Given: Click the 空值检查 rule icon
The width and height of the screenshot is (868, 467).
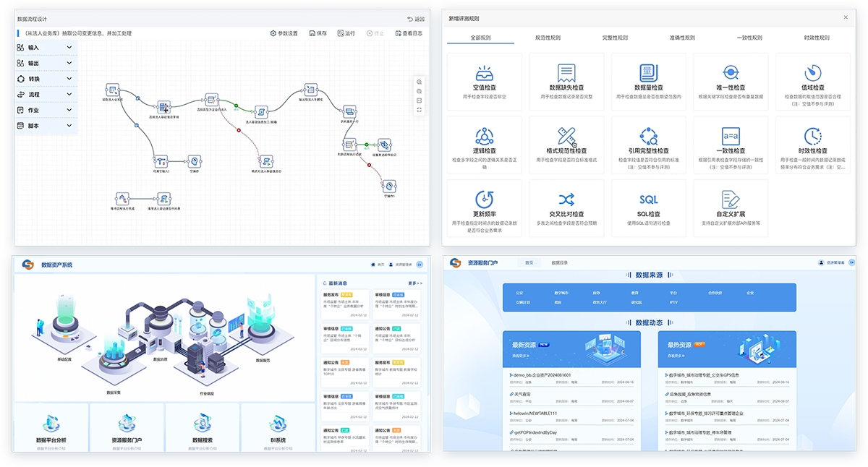Looking at the screenshot, I should pos(484,74).
